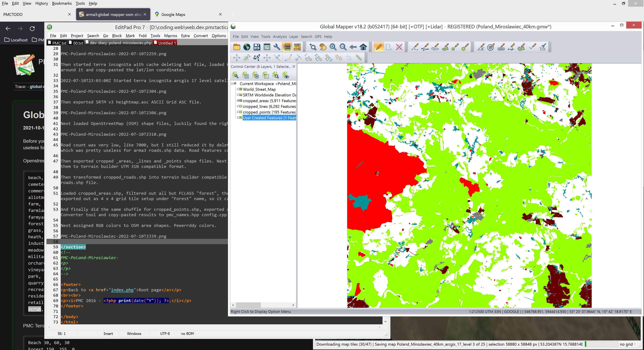This screenshot has height=350, width=644.
Task: Select the create area feature tool
Action: coord(445,47)
